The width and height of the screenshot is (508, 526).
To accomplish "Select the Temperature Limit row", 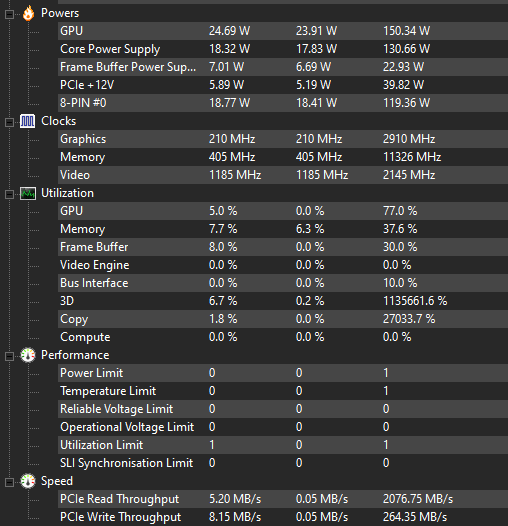I will (x=283, y=391).
